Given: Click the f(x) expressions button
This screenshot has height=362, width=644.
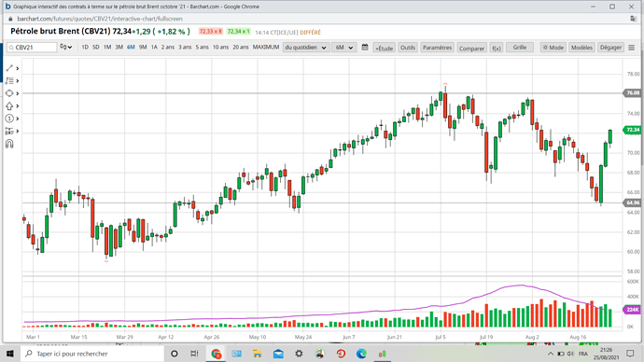Looking at the screenshot, I should 497,48.
